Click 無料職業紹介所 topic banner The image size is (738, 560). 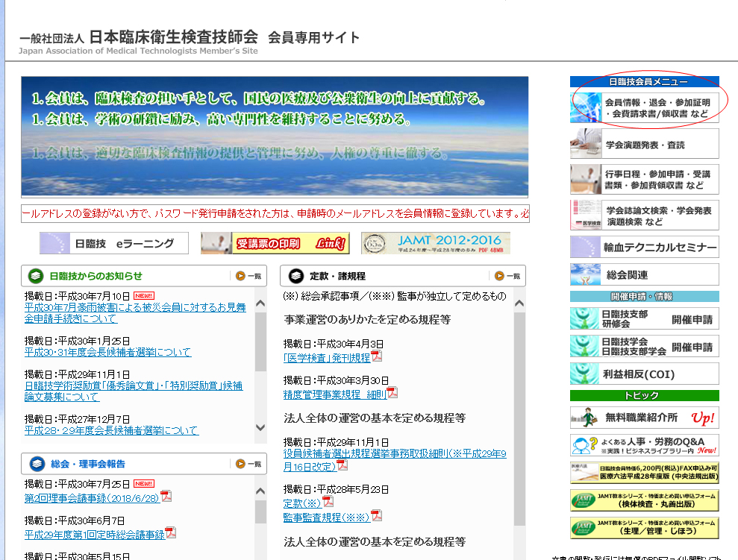pyautogui.click(x=645, y=418)
